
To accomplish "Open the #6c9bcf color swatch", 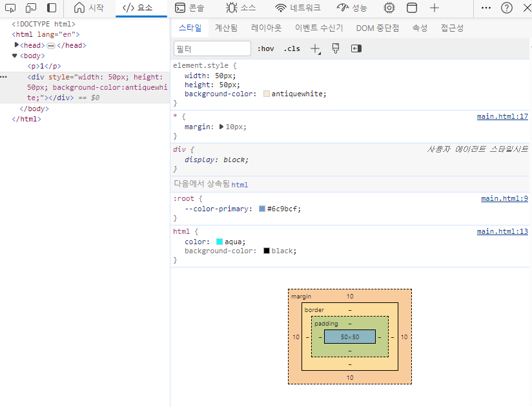I will click(262, 209).
